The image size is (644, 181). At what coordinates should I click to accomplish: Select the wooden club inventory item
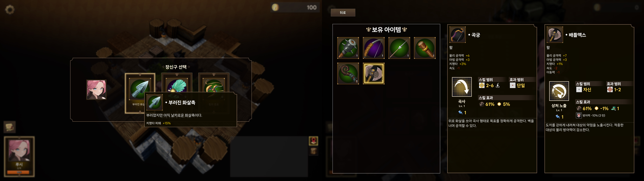click(x=425, y=48)
